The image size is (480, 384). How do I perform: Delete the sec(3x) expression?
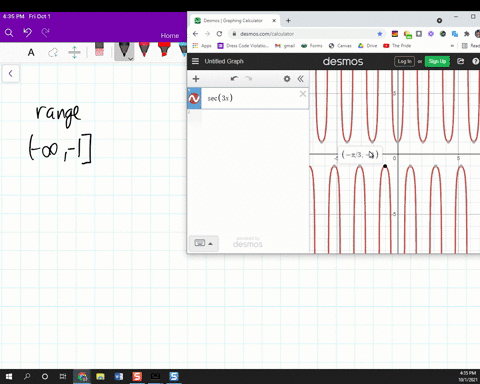pos(303,94)
